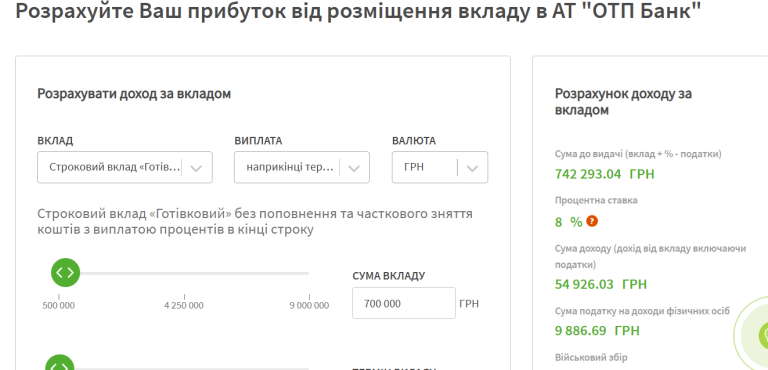768x370 pixels.
Task: Click the 8 % interest rate value
Action: 568,222
